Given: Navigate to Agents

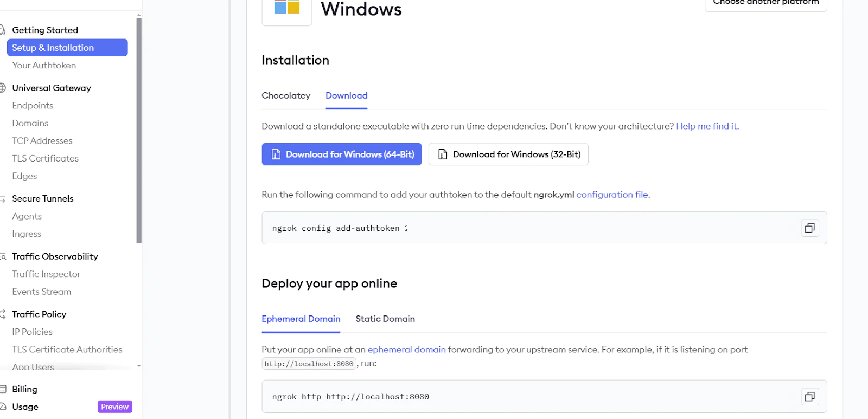Looking at the screenshot, I should 27,216.
